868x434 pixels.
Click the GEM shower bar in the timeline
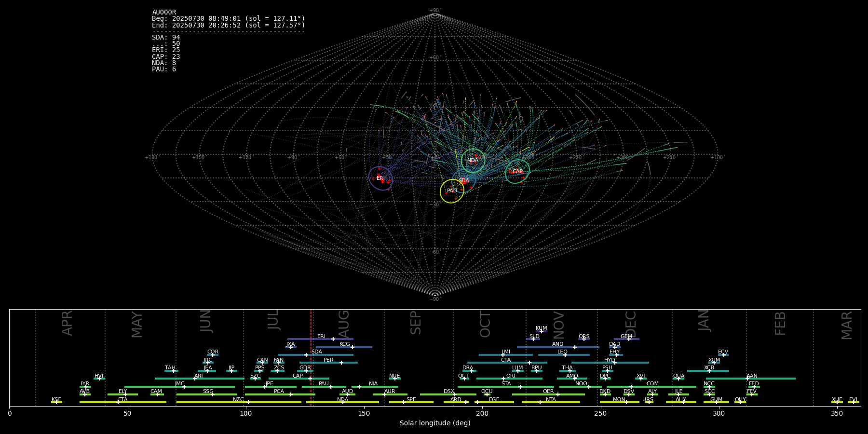click(x=626, y=339)
